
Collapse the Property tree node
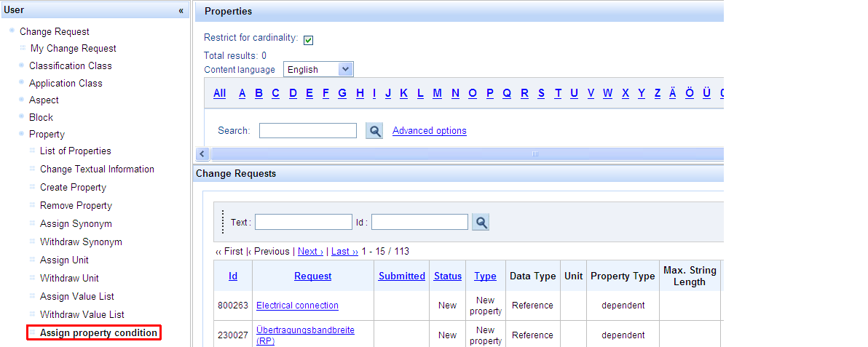(22, 134)
